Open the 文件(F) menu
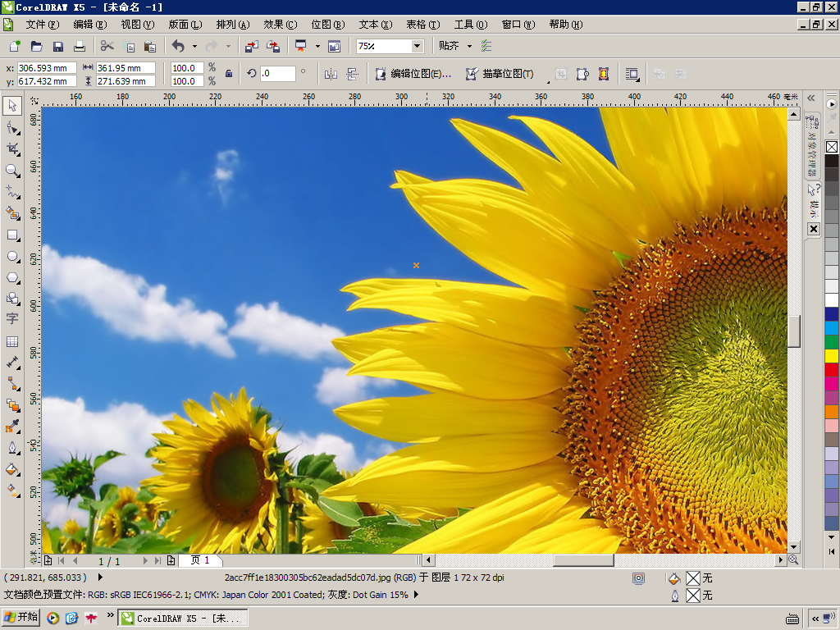The image size is (840, 630). click(x=42, y=25)
